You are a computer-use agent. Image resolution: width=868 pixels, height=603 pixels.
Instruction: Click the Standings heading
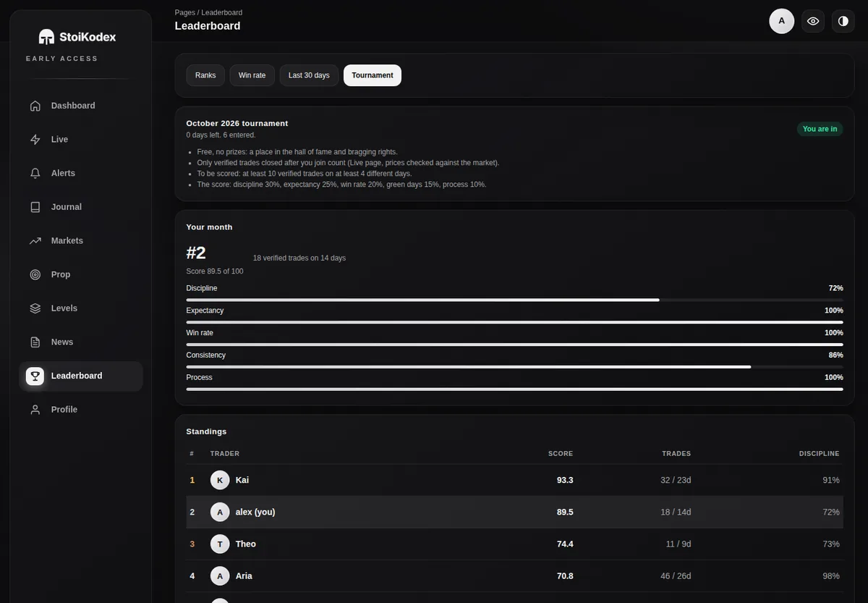pos(206,431)
